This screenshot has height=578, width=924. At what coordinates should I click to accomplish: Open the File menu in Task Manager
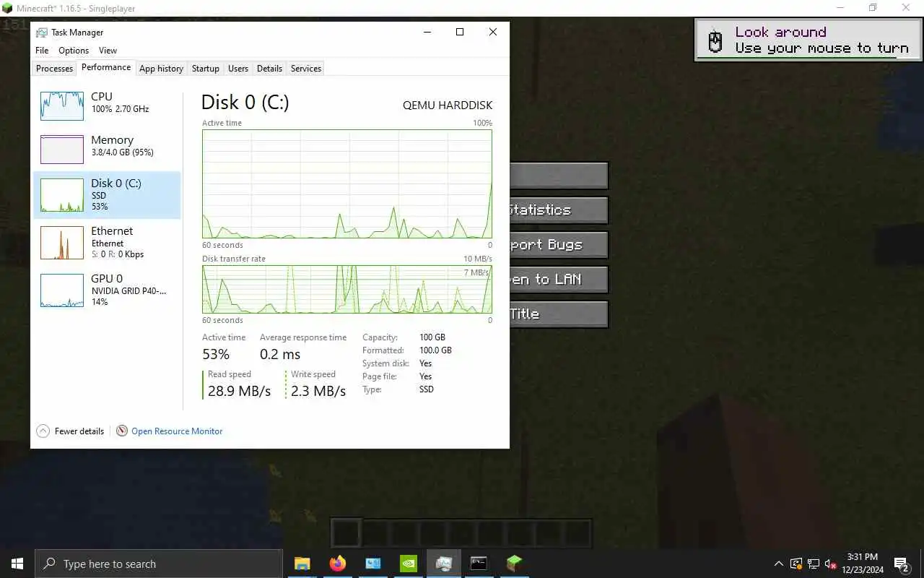point(42,51)
